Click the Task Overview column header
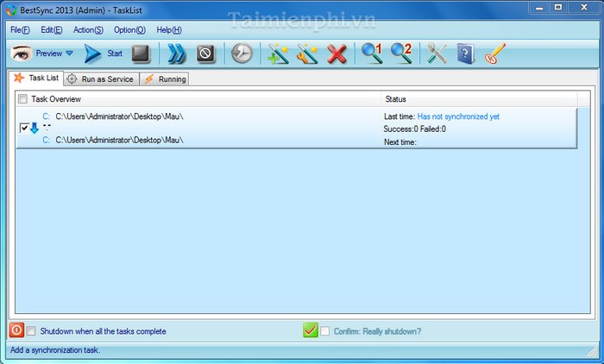 tap(198, 99)
